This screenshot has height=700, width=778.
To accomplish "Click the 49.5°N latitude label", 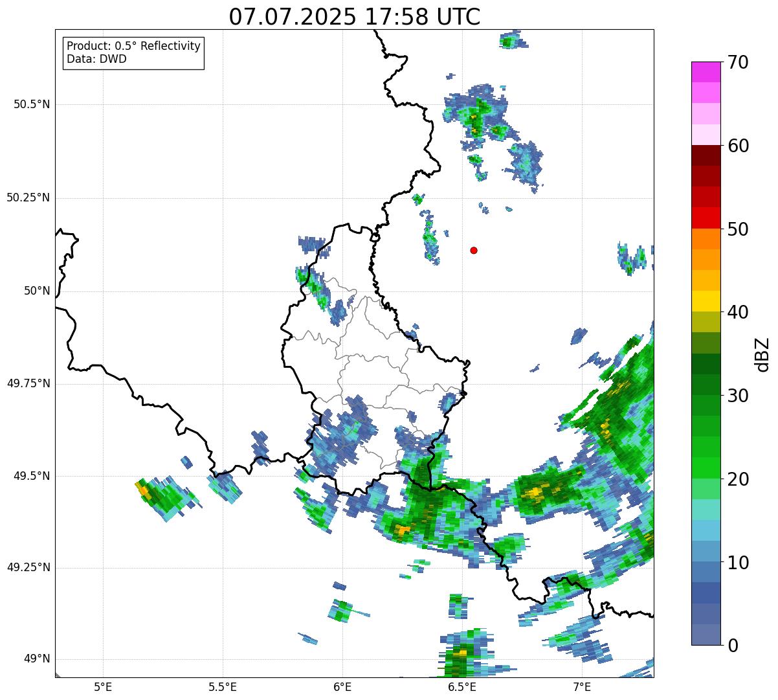I will pos(31,476).
